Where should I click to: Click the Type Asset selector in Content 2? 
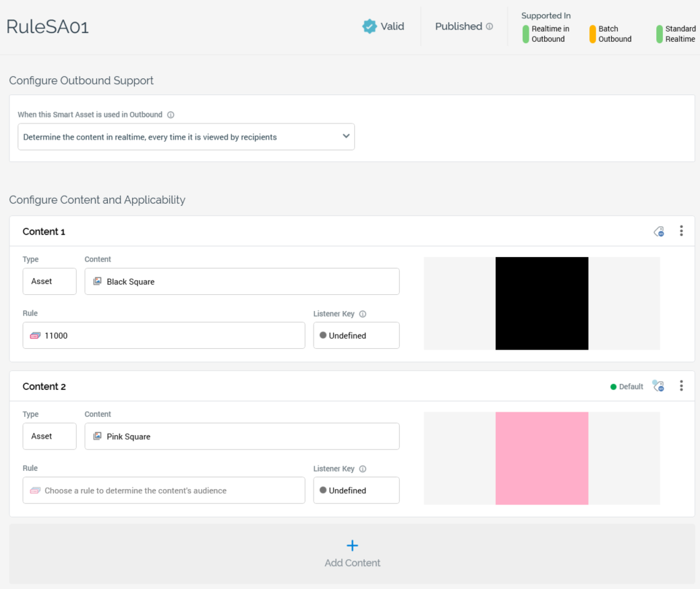[x=49, y=437]
